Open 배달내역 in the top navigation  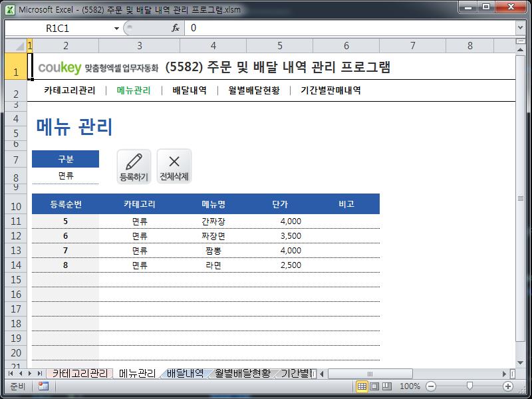[x=190, y=90]
